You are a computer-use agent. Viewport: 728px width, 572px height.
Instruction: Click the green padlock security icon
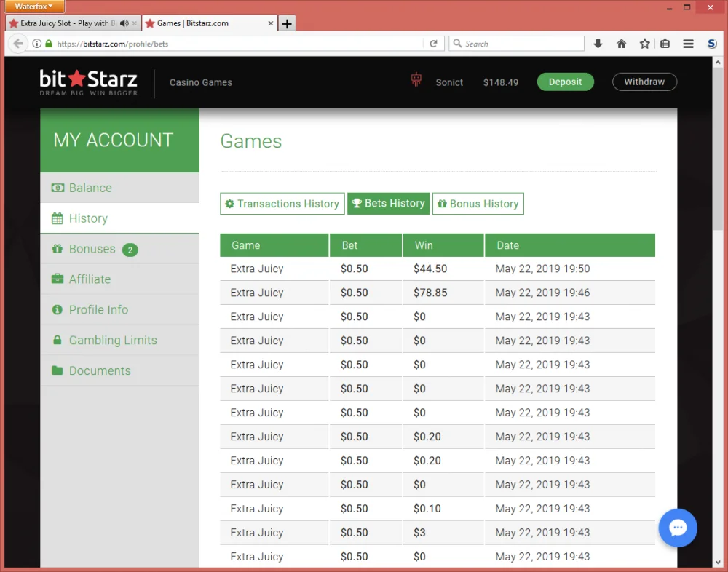coord(49,44)
